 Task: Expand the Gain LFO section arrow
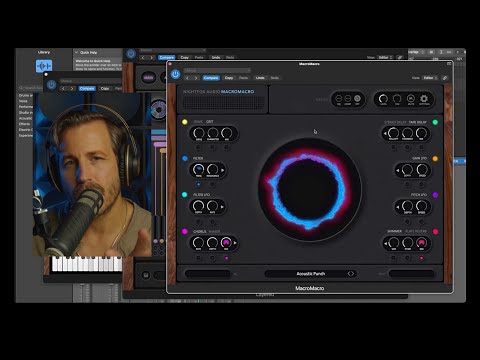tap(398, 170)
